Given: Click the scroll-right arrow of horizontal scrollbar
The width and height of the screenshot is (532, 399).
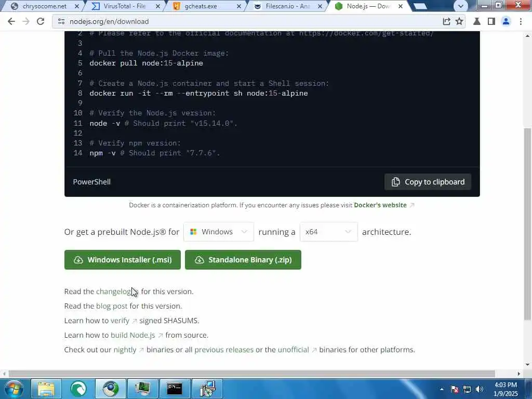Looking at the screenshot, I should 518,374.
